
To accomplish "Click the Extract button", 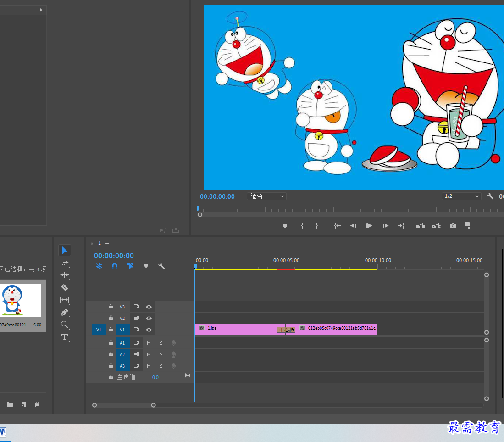I will pyautogui.click(x=437, y=226).
